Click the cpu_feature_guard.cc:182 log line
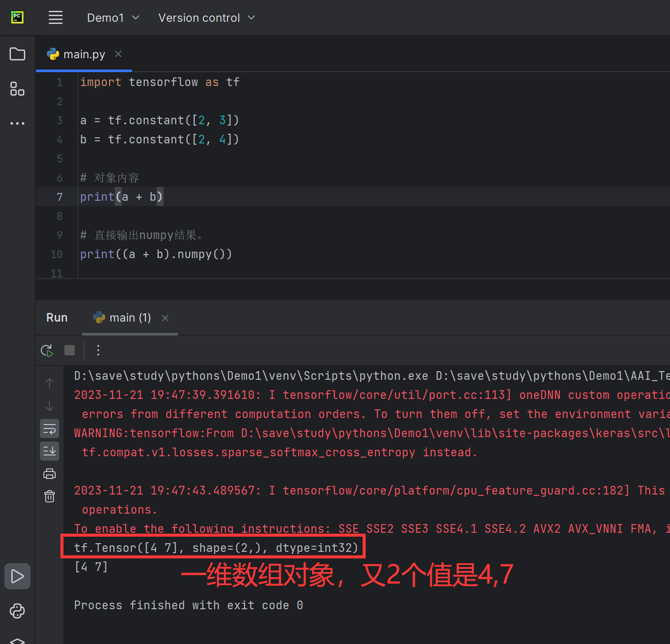 tap(372, 490)
